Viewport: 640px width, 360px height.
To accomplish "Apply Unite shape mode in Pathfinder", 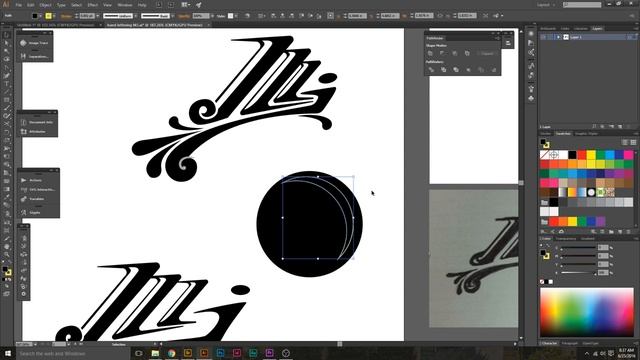I will (x=430, y=53).
